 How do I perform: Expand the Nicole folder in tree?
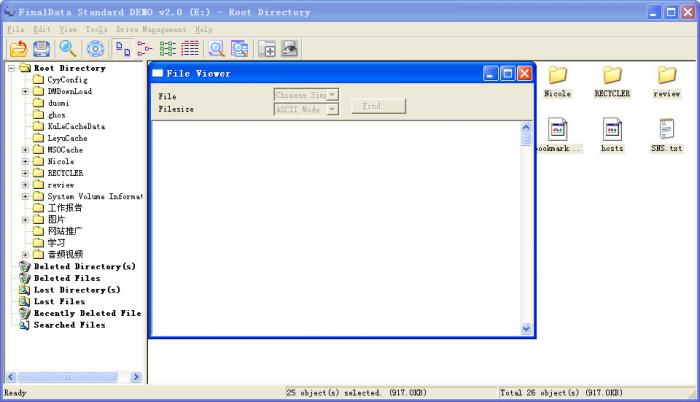coord(25,161)
